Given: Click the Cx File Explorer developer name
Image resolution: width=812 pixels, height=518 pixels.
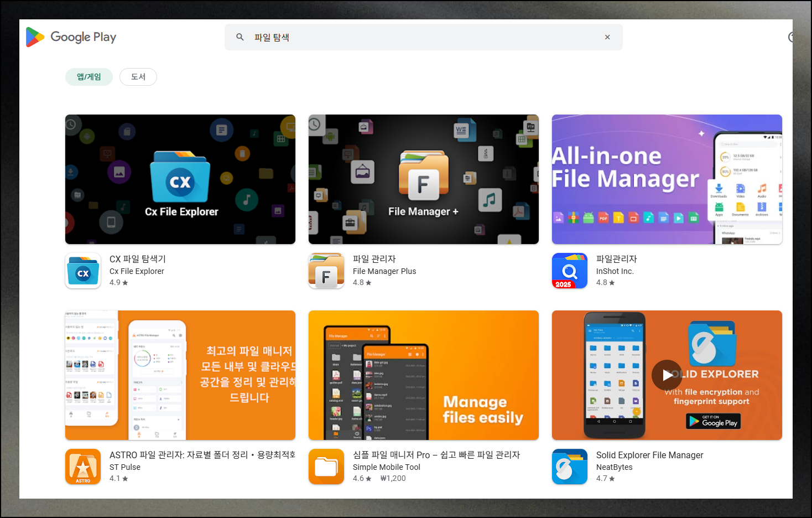Looking at the screenshot, I should tap(137, 271).
